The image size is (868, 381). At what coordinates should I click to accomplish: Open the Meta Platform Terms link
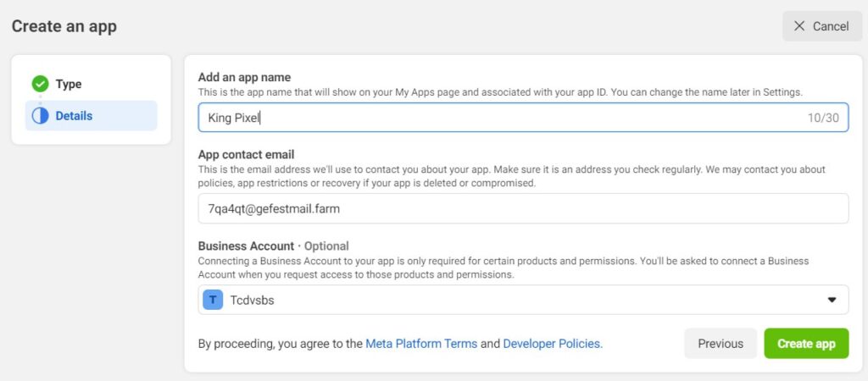coord(421,344)
